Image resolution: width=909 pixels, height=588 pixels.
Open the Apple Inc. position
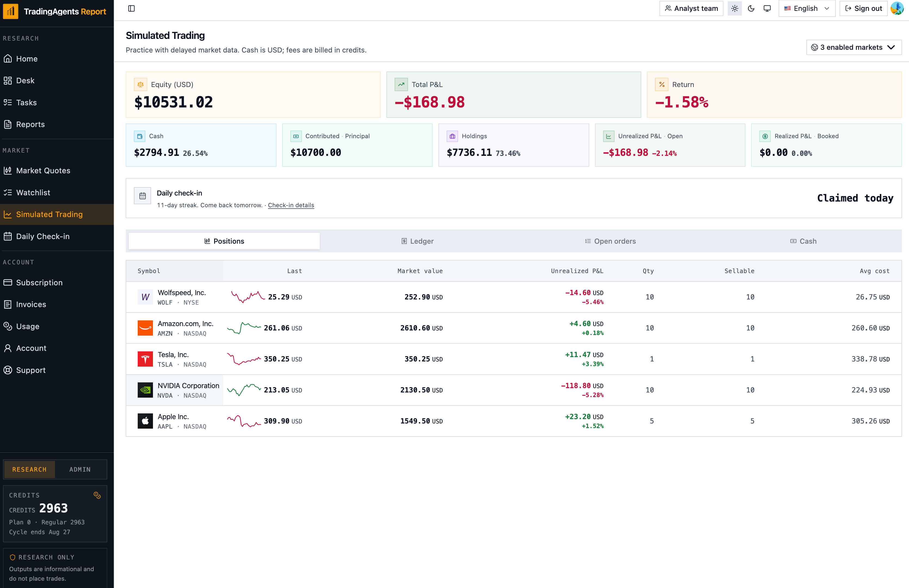coord(514,421)
